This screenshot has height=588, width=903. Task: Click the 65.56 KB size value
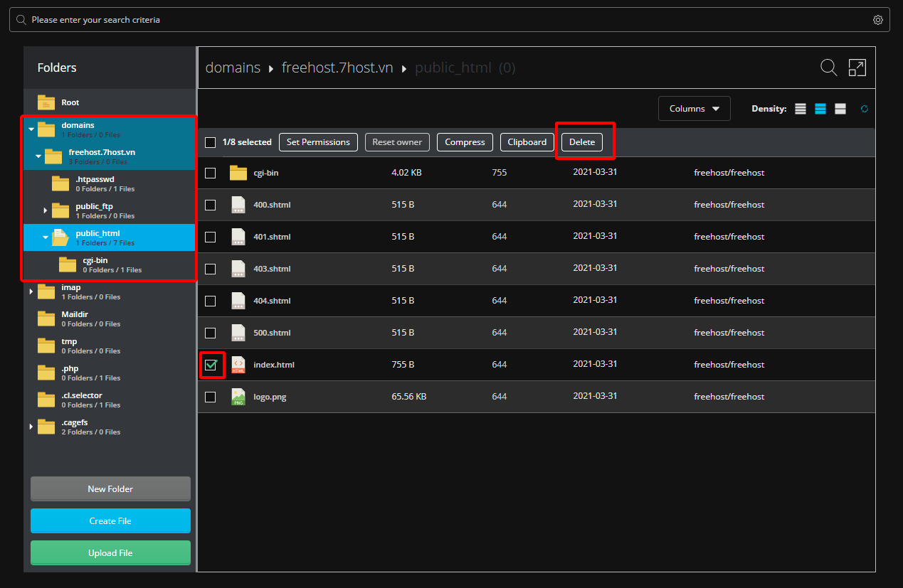(x=409, y=397)
